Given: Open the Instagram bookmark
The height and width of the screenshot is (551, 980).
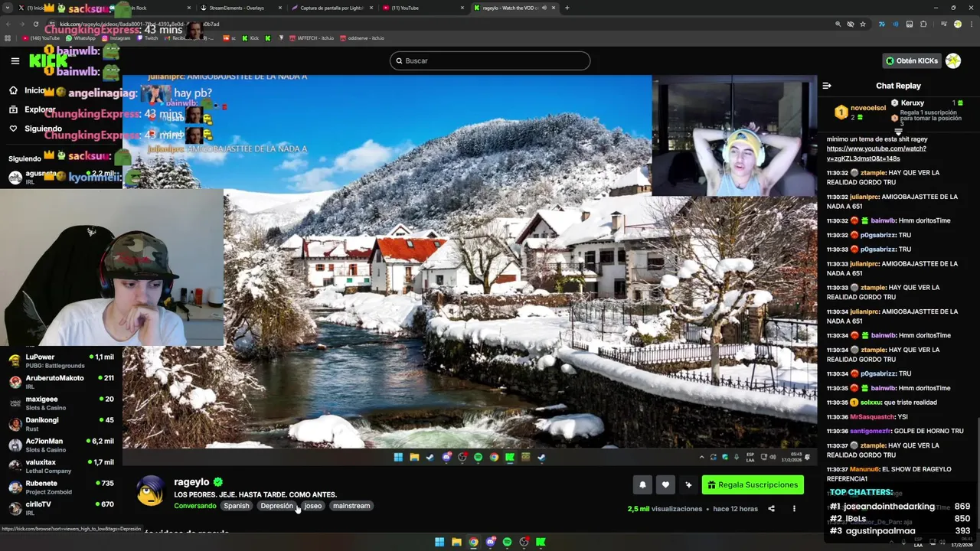Looking at the screenshot, I should click(x=116, y=37).
